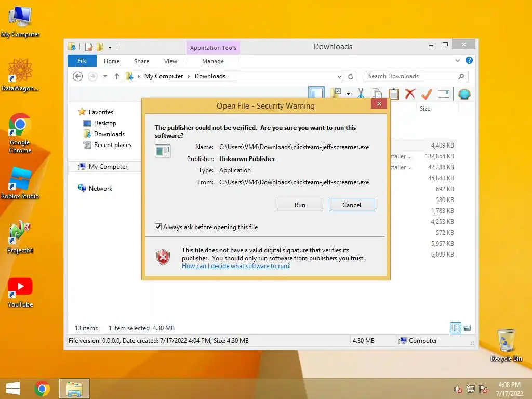The height and width of the screenshot is (399, 532).
Task: Click the Copy icon in toolbar
Action: (x=377, y=94)
